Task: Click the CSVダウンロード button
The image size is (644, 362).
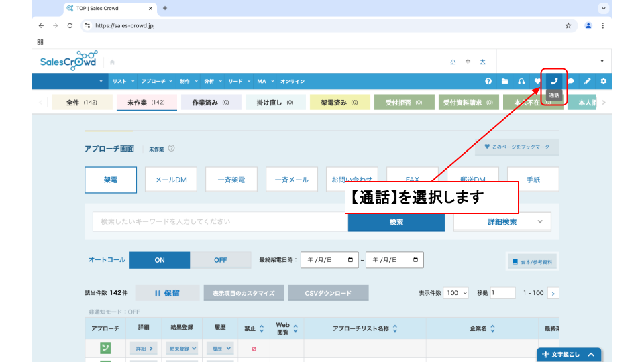Action: click(328, 293)
